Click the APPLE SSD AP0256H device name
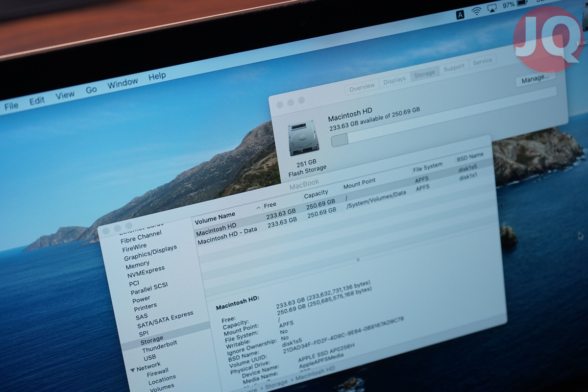This screenshot has height=392, width=588. [x=326, y=353]
